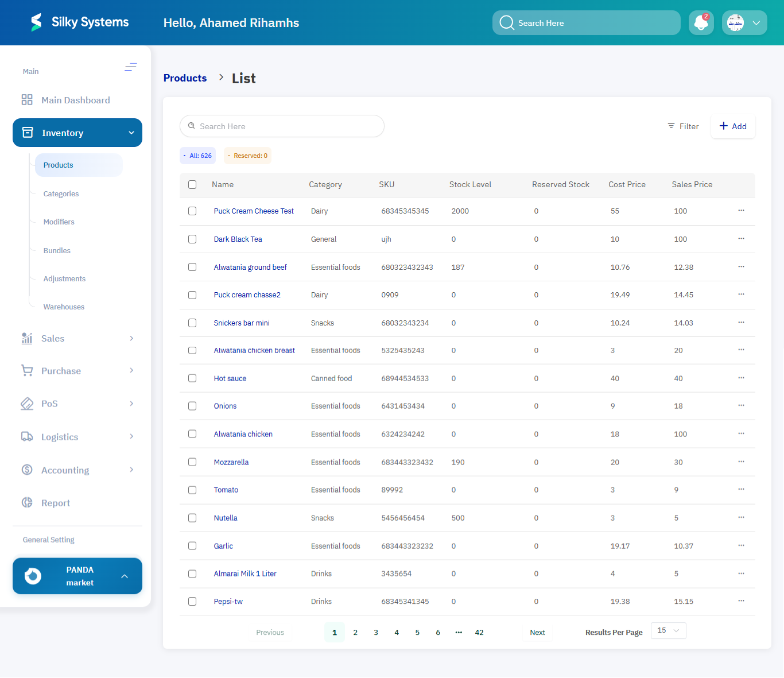Select the PoS tag icon

[x=26, y=404]
